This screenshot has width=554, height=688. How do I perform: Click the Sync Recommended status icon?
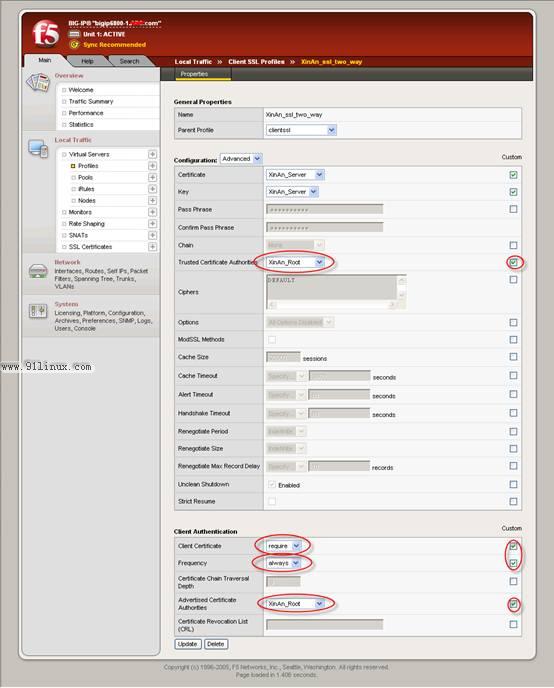pyautogui.click(x=75, y=44)
